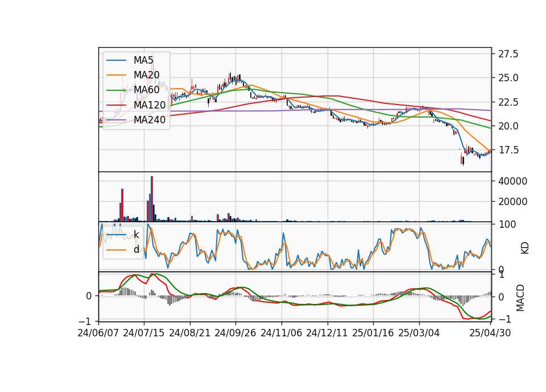Click the 25/04/30 date label
The image size is (546, 392).
490,333
